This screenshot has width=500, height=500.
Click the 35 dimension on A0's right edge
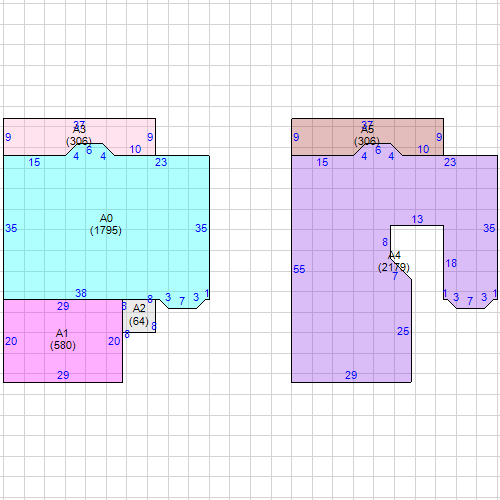click(201, 228)
